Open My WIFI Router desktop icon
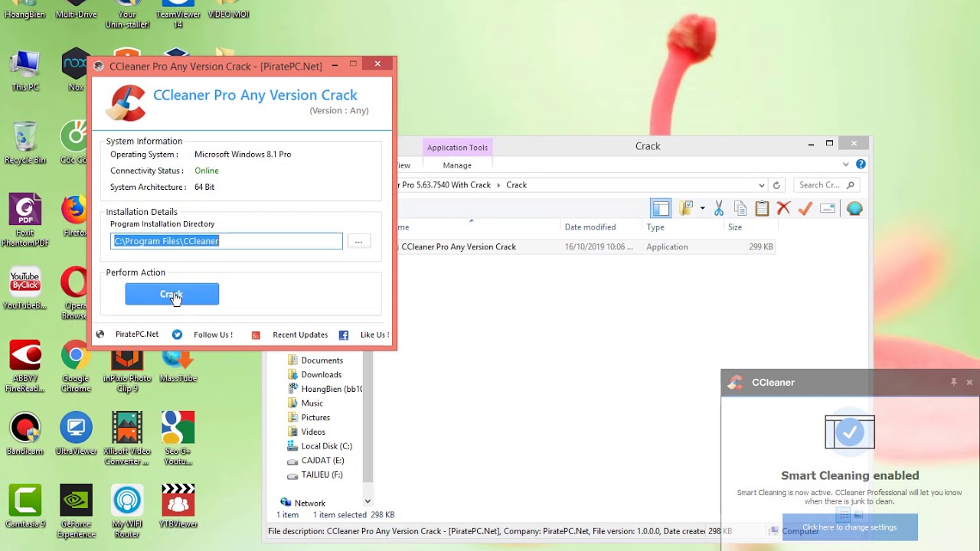980x551 pixels. click(x=126, y=510)
